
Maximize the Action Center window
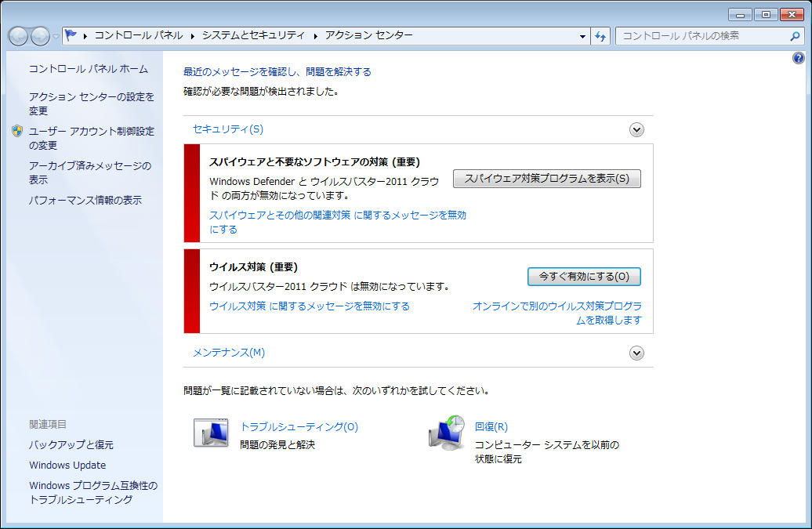point(766,14)
